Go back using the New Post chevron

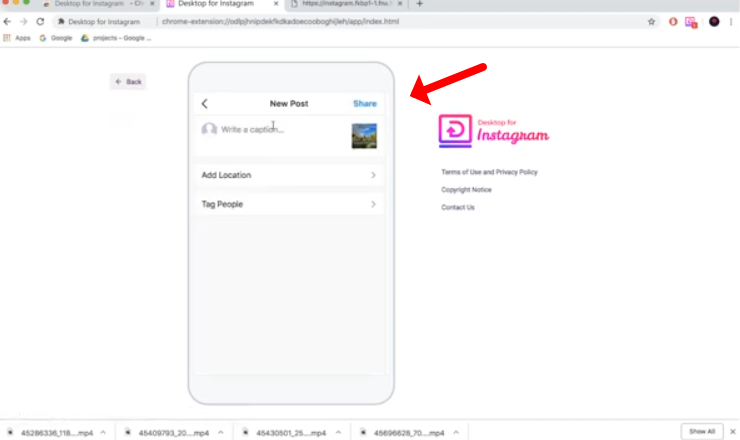pos(204,104)
